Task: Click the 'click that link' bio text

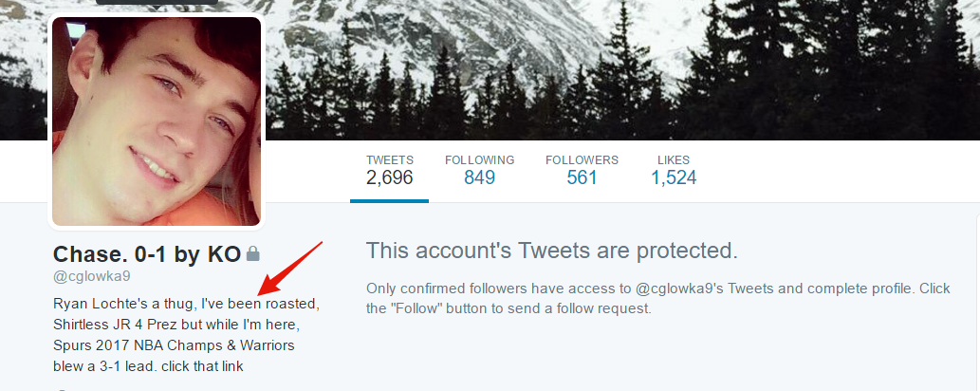Action: 202,366
